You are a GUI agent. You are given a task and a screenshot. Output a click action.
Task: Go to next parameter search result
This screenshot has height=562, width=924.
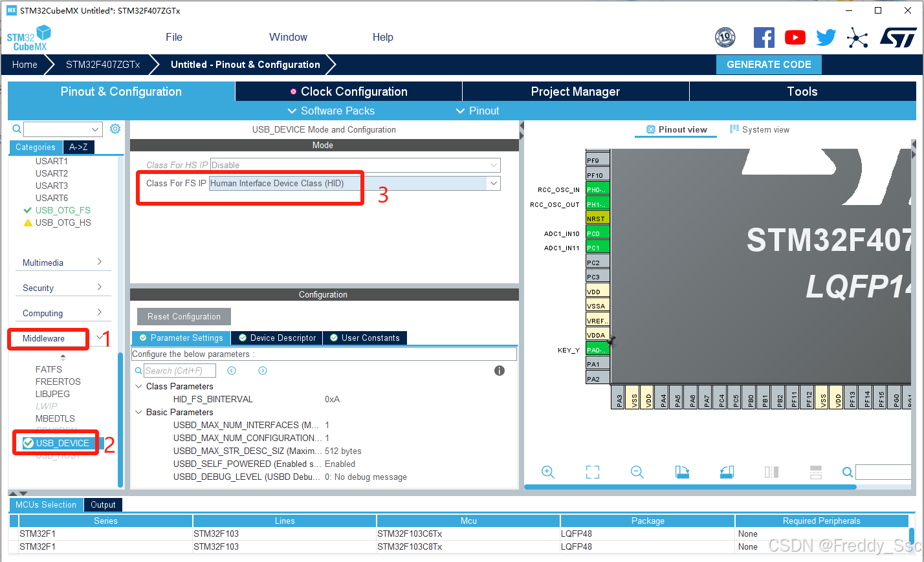click(263, 371)
